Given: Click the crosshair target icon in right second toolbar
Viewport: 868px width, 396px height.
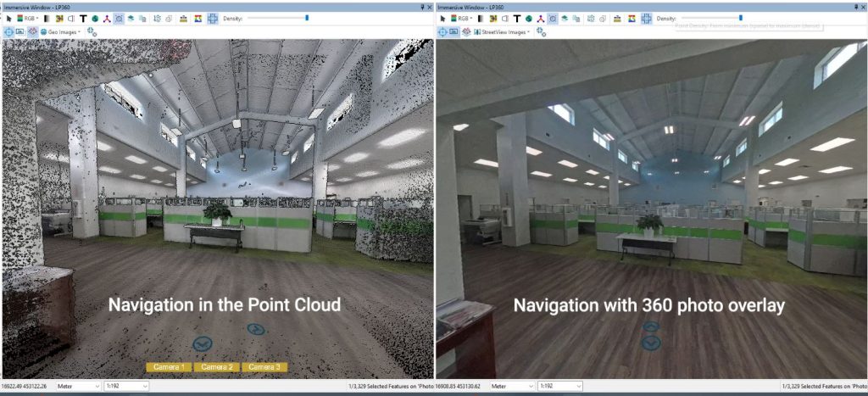Looking at the screenshot, I should 442,32.
